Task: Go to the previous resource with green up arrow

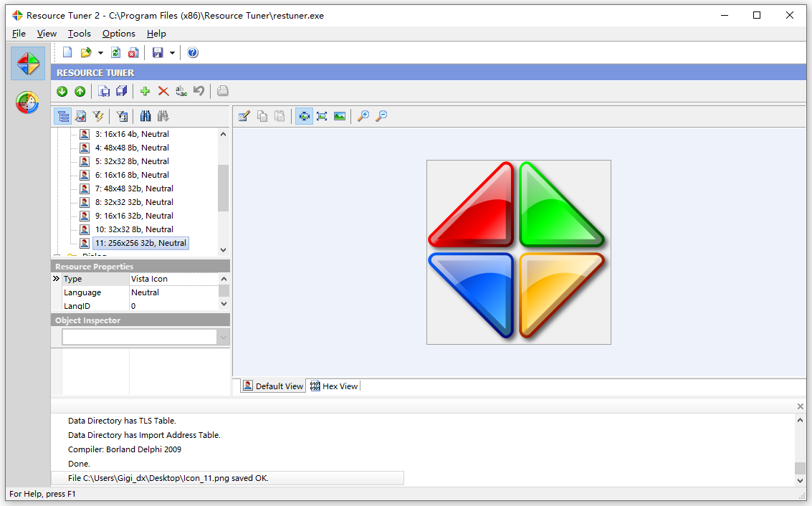Action: point(80,91)
